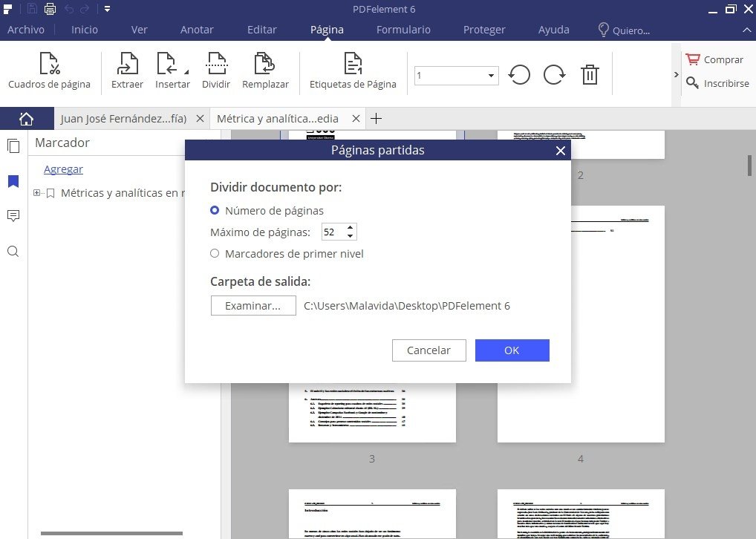The width and height of the screenshot is (756, 539).
Task: Click the lightbulb Quiero... search
Action: [624, 30]
